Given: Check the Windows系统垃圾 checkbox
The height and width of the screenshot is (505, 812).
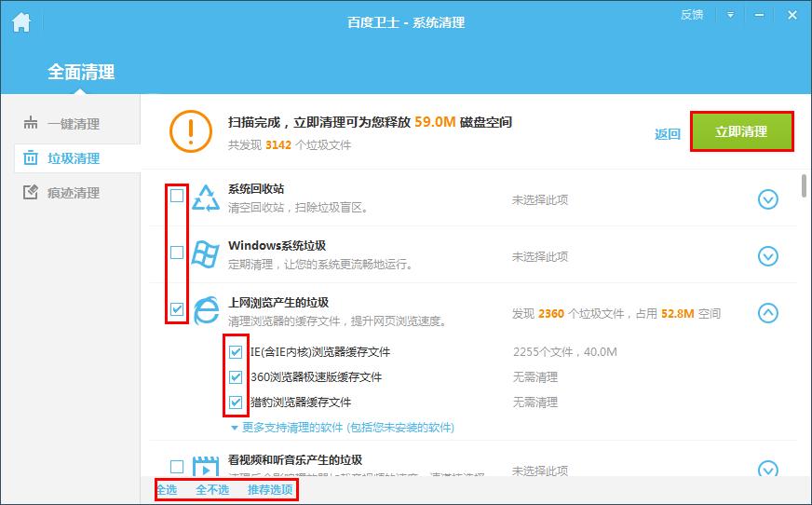Looking at the screenshot, I should pos(177,252).
